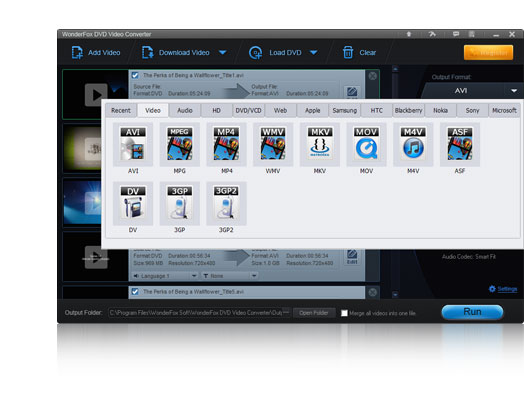The image size is (524, 400).
Task: Click the output folder browse dots button
Action: click(x=286, y=312)
